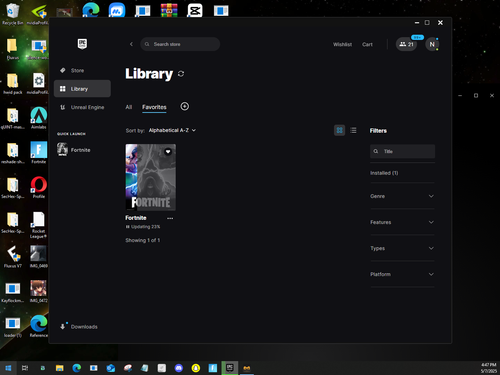
Task: Open the Windows Start menu
Action: pyautogui.click(x=8, y=368)
